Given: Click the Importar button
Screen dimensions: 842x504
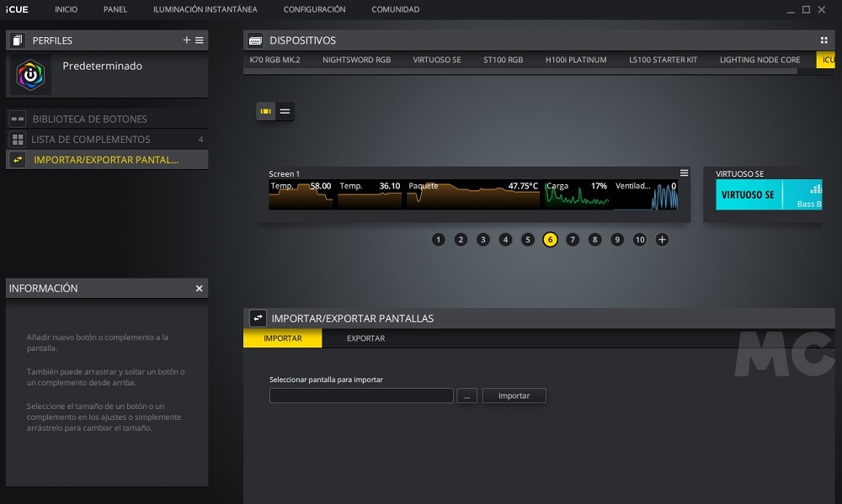Looking at the screenshot, I should coord(514,395).
